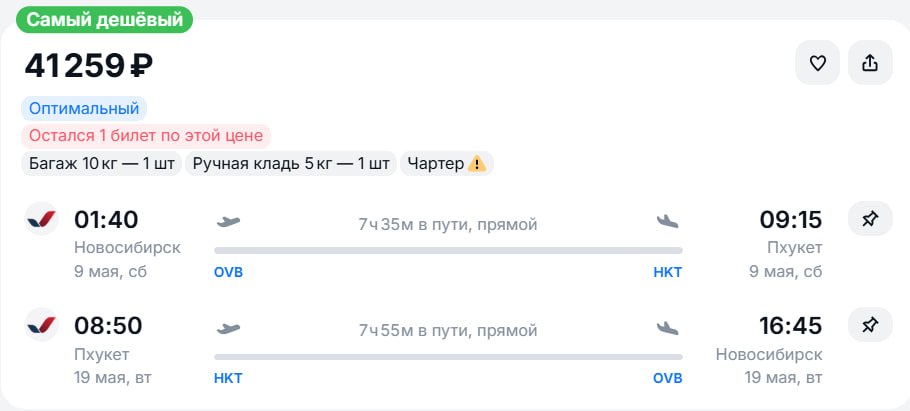Click the heart favorite icon
The width and height of the screenshot is (910, 411).
817,63
